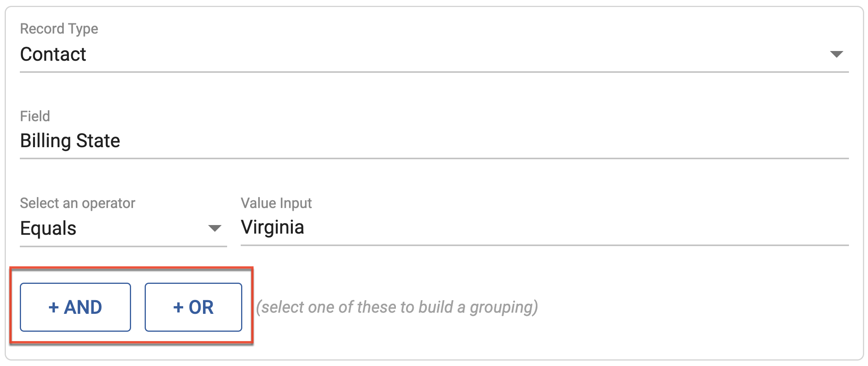This screenshot has width=868, height=366.
Task: Add an AND condition to the grouping
Action: click(x=75, y=307)
